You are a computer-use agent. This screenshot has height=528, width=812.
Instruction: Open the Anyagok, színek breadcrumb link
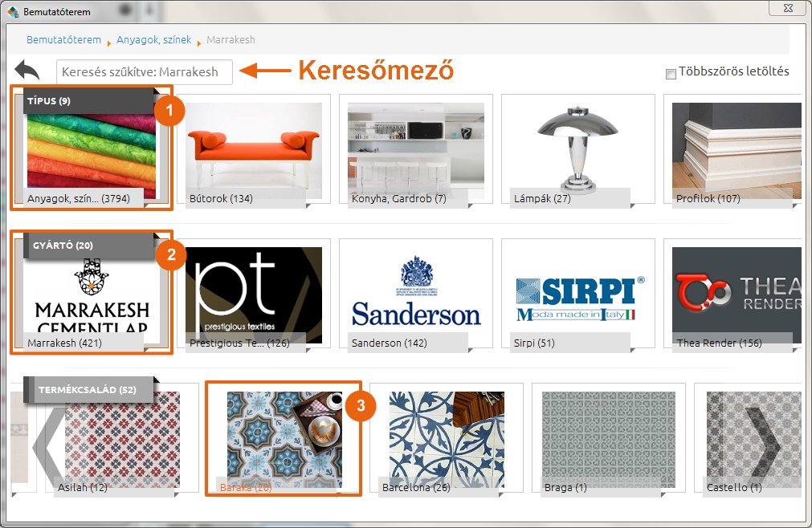click(x=153, y=40)
